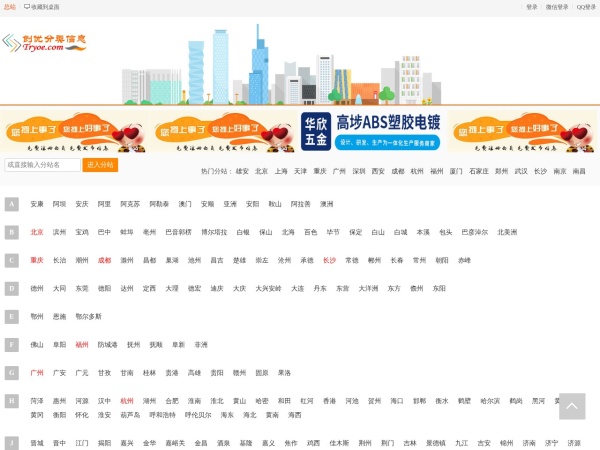
Task: Click the 登录 login link
Action: pos(531,6)
